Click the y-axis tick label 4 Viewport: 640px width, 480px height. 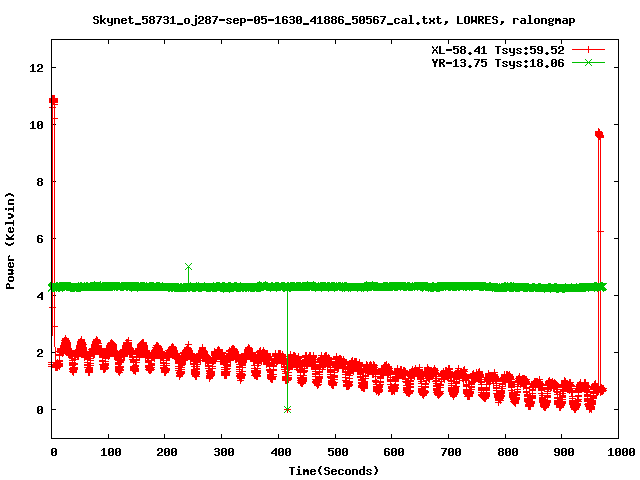point(40,296)
